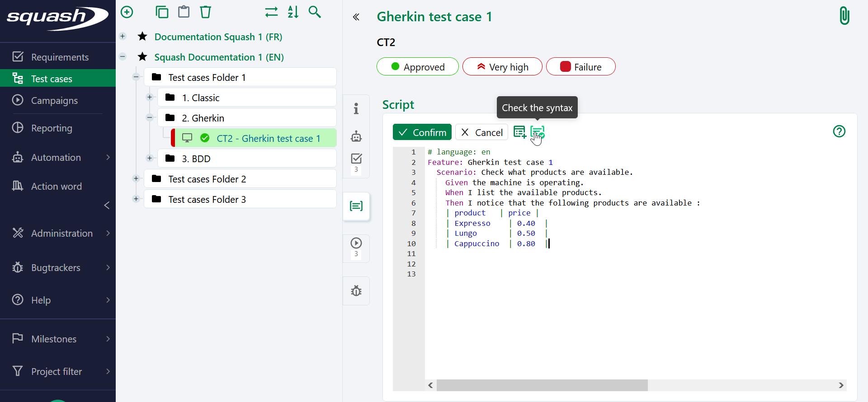Viewport: 868px width, 402px height.
Task: Open the Campaigns workspace
Action: (54, 100)
